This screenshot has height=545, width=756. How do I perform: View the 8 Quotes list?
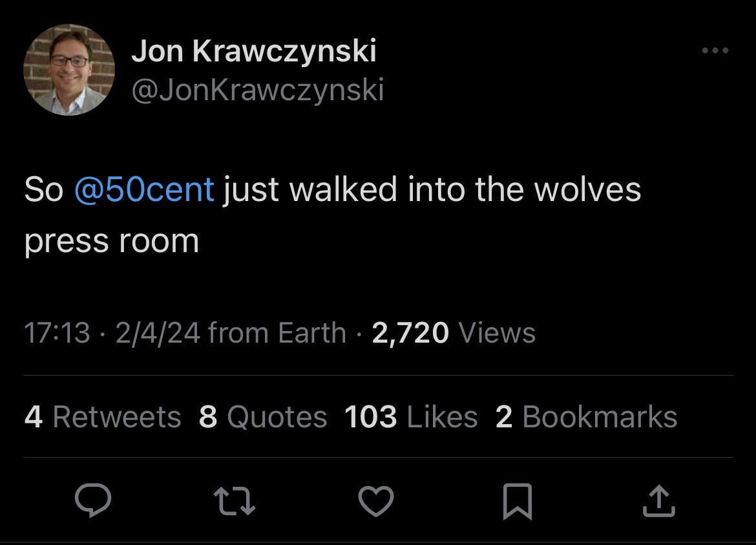(263, 417)
